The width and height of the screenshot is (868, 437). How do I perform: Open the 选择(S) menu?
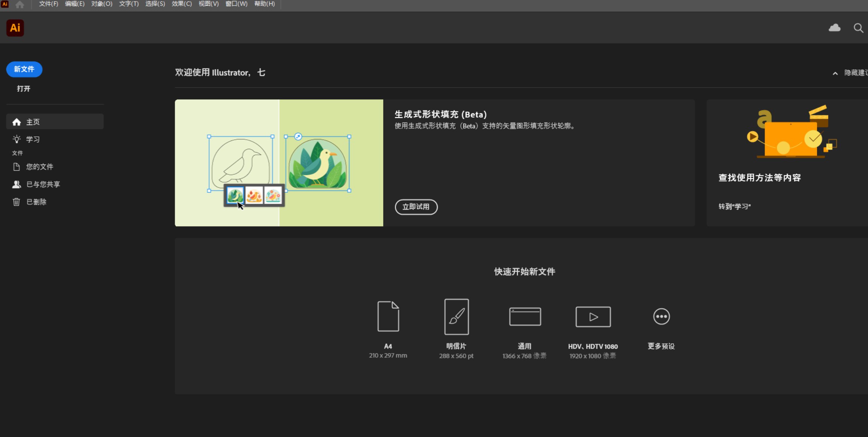tap(155, 4)
